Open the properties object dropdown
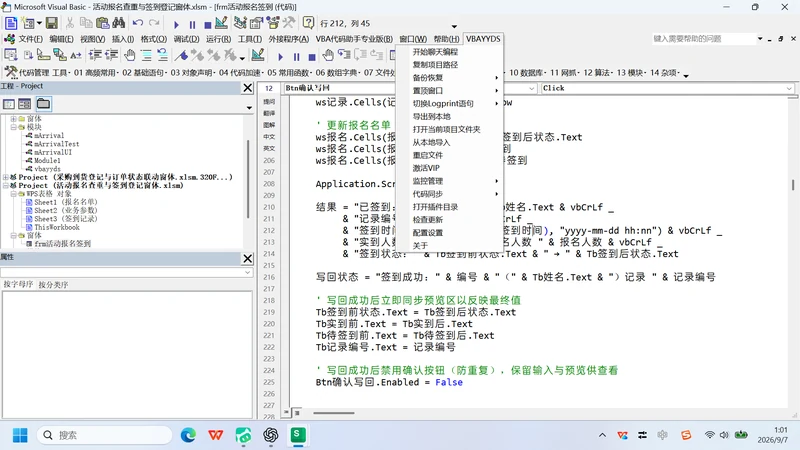 point(247,272)
